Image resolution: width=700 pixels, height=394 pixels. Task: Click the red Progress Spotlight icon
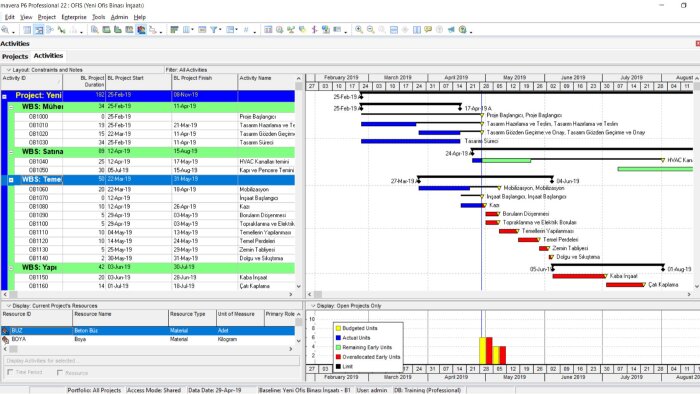(314, 30)
